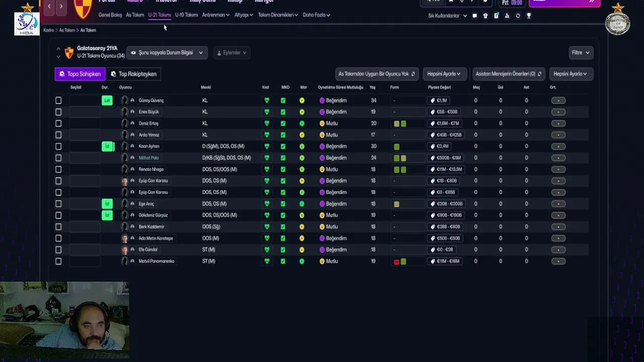
Task: Tick the checkbox for Ege Araç
Action: coord(58,204)
